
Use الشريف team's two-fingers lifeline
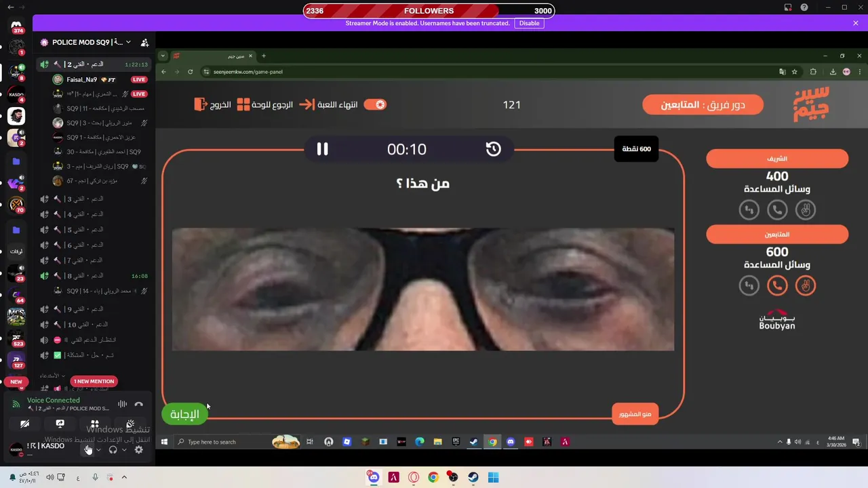806,210
